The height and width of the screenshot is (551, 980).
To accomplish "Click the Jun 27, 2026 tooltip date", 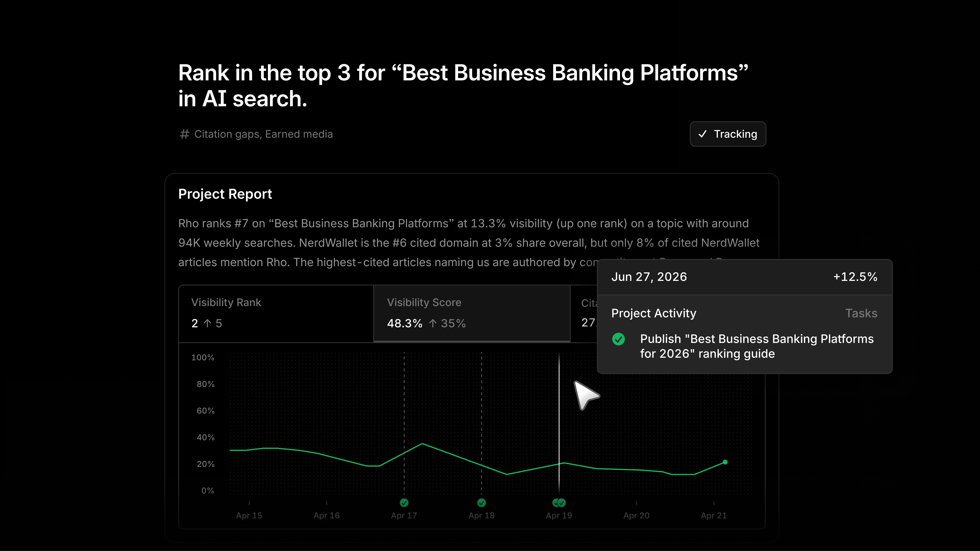I will click(x=649, y=277).
